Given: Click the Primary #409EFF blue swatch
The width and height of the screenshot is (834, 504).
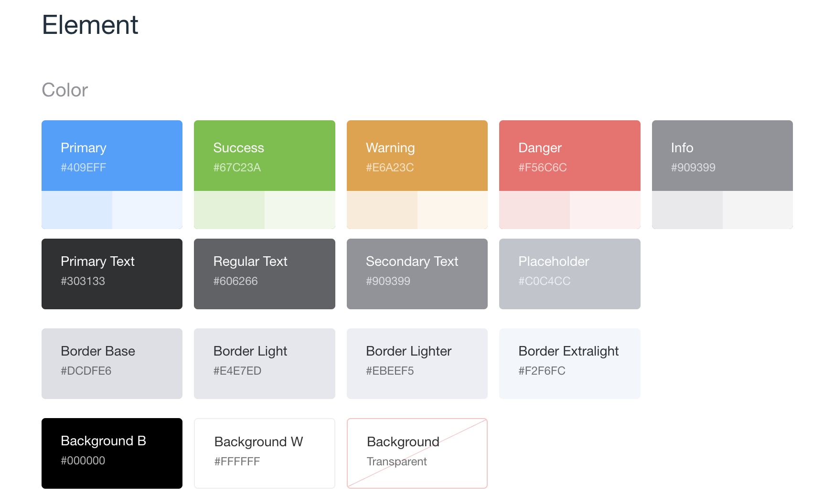Looking at the screenshot, I should coord(112,156).
